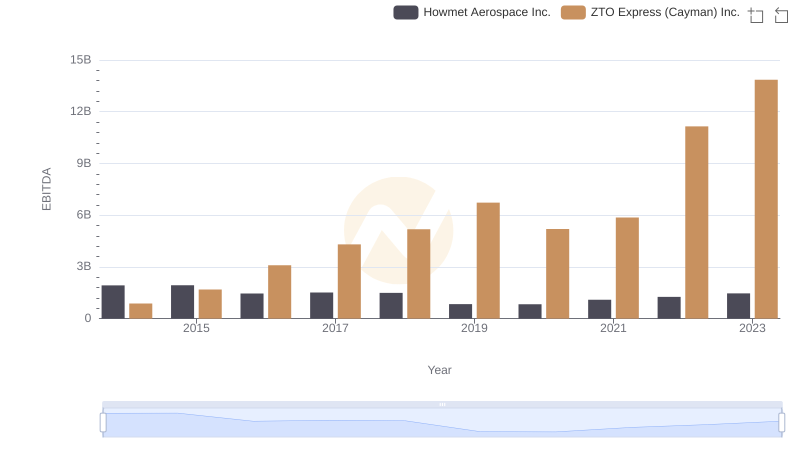Select the Howmet Aerospace 2016 bar
800x461 pixels.
click(x=252, y=306)
